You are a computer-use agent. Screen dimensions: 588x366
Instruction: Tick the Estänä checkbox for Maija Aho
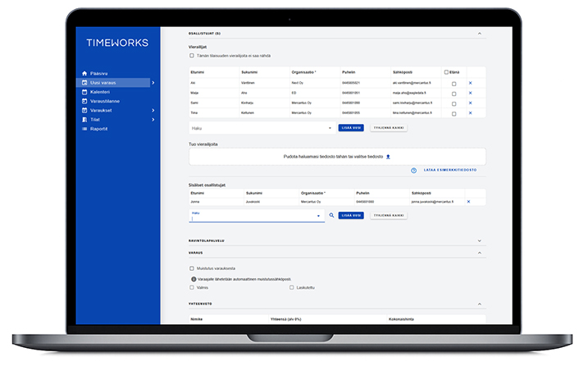(x=454, y=93)
